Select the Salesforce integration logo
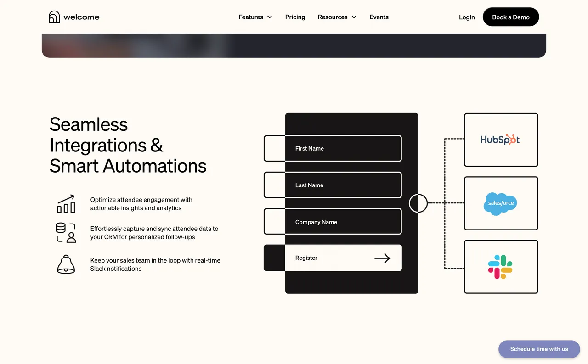The width and height of the screenshot is (588, 364). pyautogui.click(x=500, y=203)
